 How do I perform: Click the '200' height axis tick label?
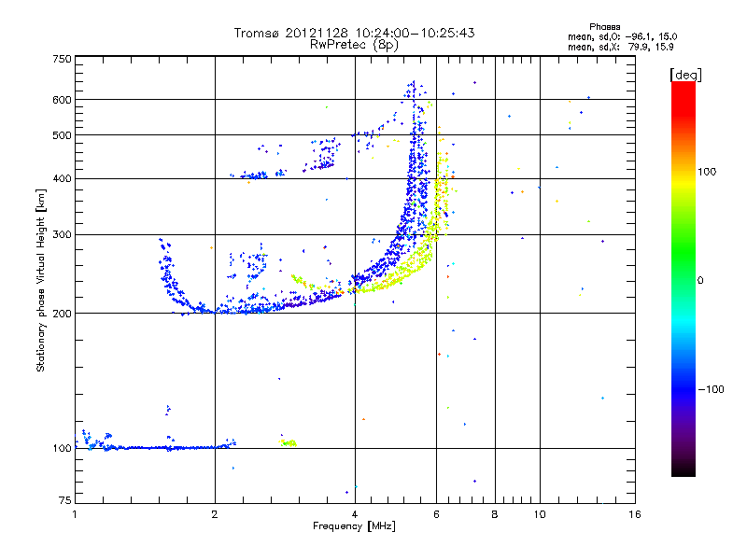63,314
